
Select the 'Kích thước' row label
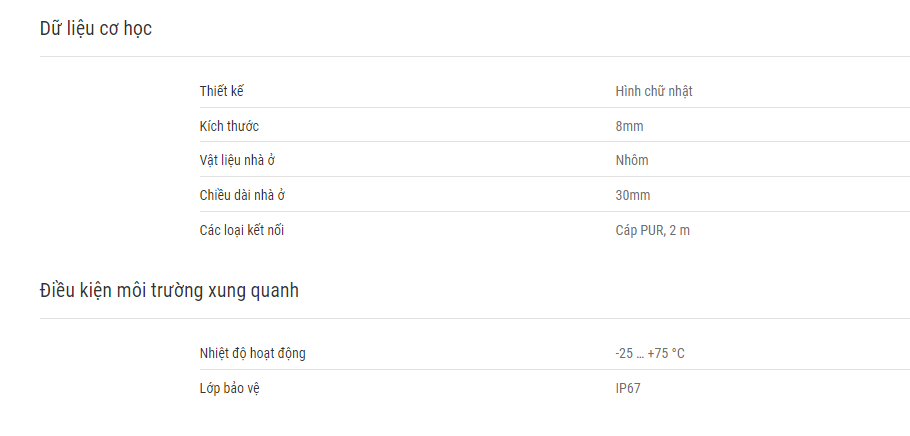click(229, 126)
